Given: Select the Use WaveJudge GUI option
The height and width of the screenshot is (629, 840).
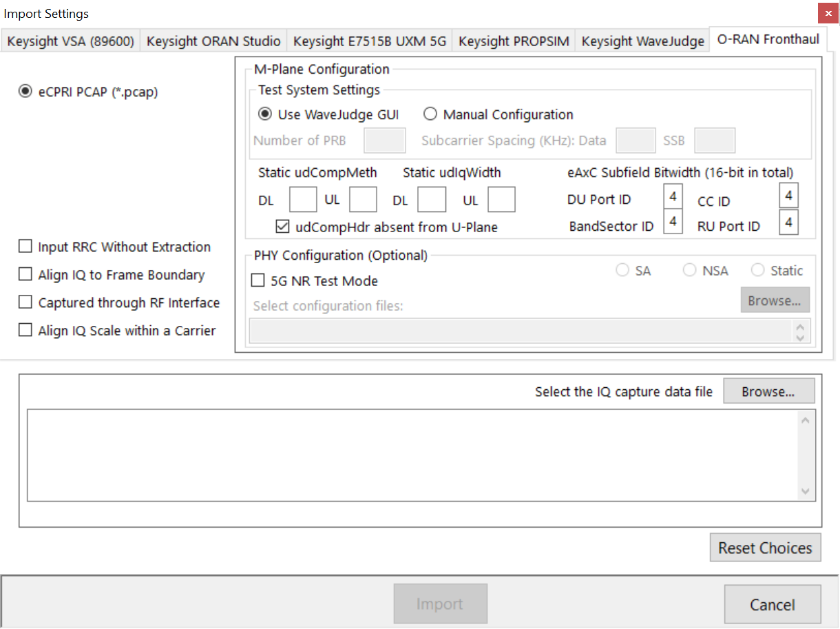Looking at the screenshot, I should click(264, 114).
